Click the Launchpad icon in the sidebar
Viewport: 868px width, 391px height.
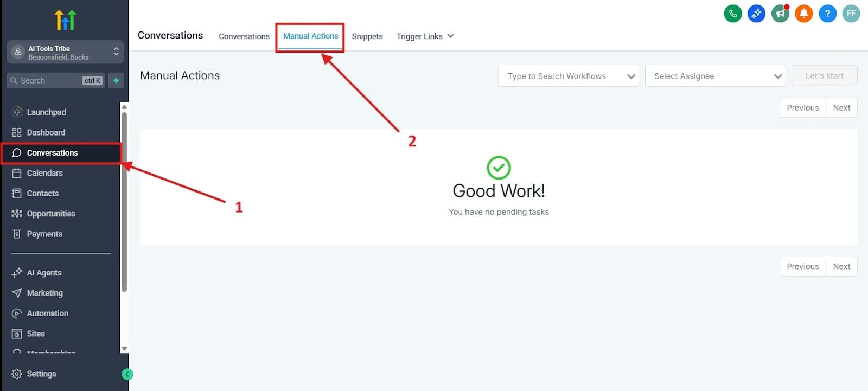17,112
